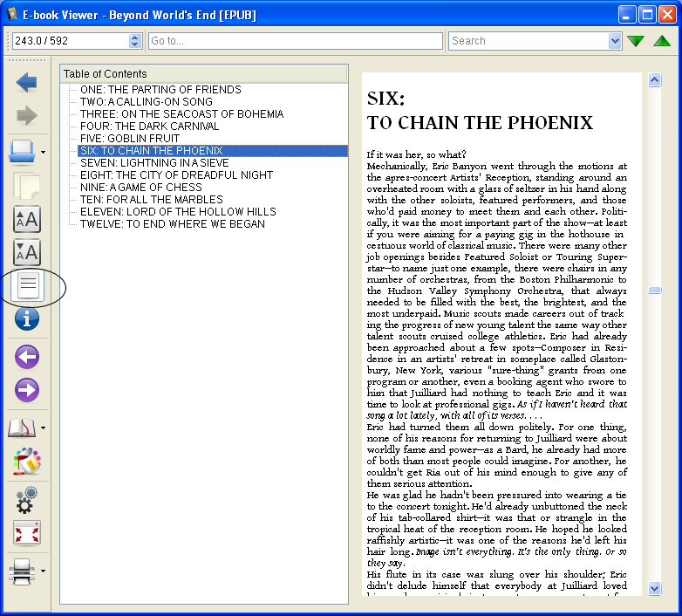Click the page number spinner down arrow
The width and height of the screenshot is (682, 616).
[x=135, y=44]
